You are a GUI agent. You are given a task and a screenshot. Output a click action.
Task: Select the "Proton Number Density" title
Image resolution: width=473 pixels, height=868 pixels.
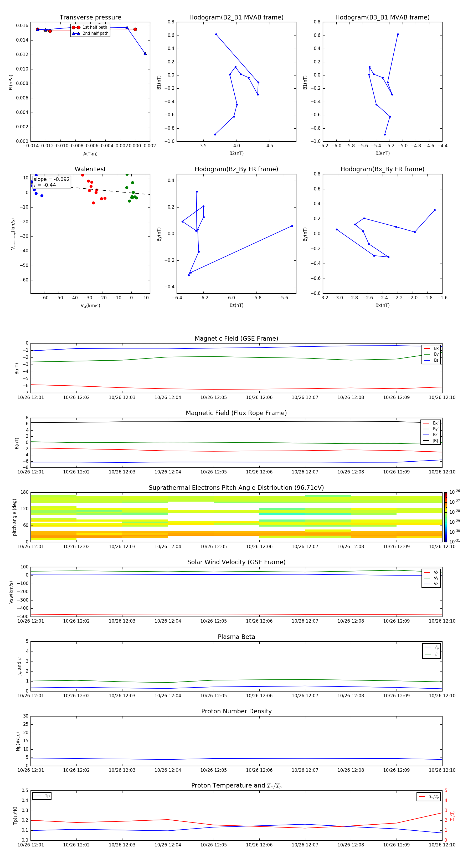click(x=236, y=711)
